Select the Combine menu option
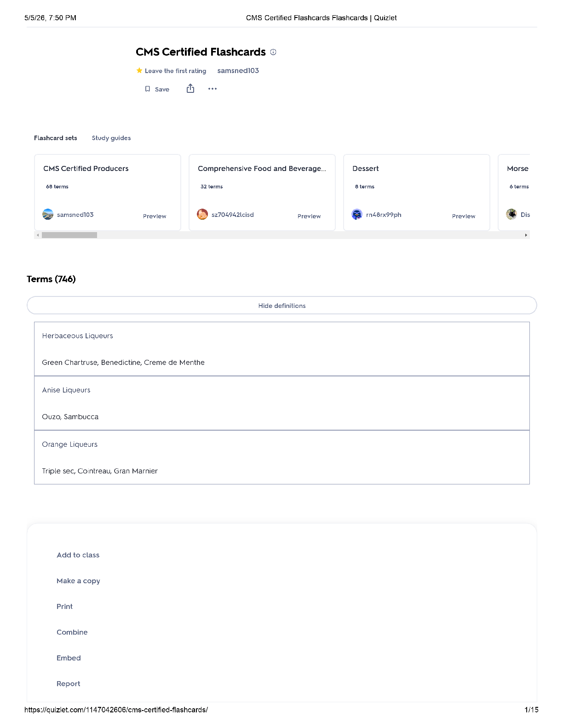The height and width of the screenshot is (728, 563). [72, 632]
